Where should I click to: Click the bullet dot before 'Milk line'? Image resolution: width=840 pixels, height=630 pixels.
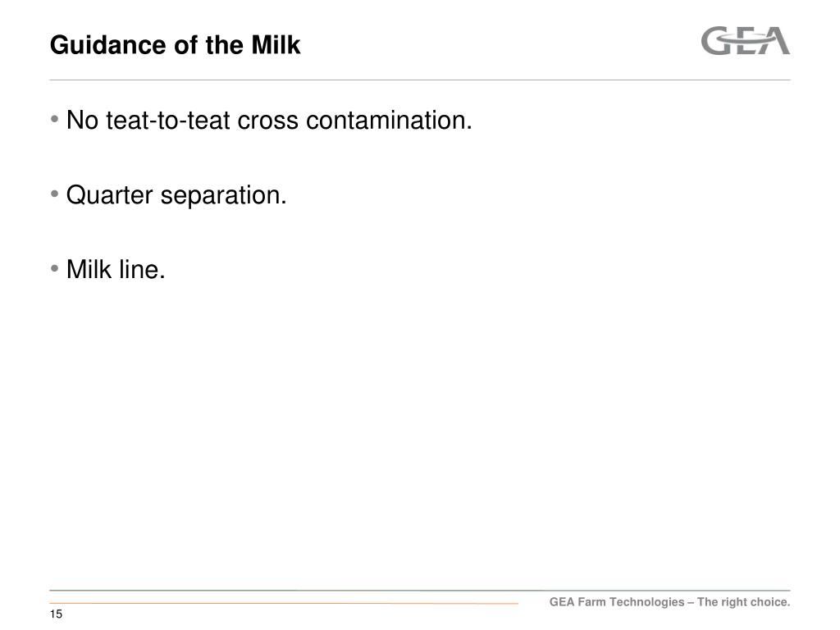click(55, 268)
